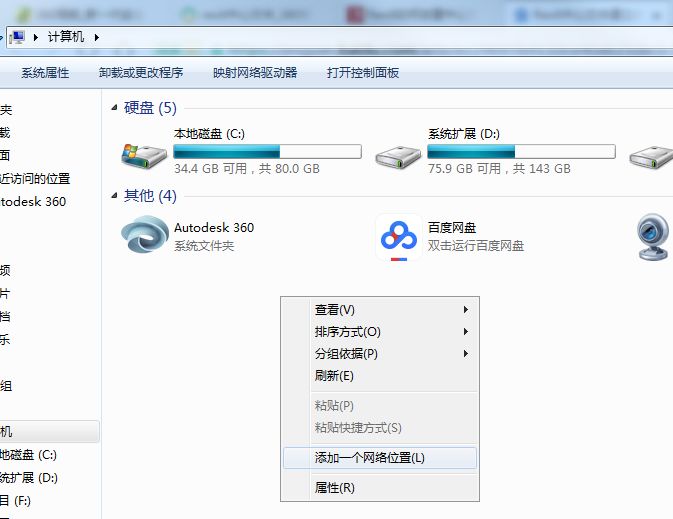The image size is (673, 519).
Task: Select 近访问的位置 in the sidebar
Action: tap(35, 179)
